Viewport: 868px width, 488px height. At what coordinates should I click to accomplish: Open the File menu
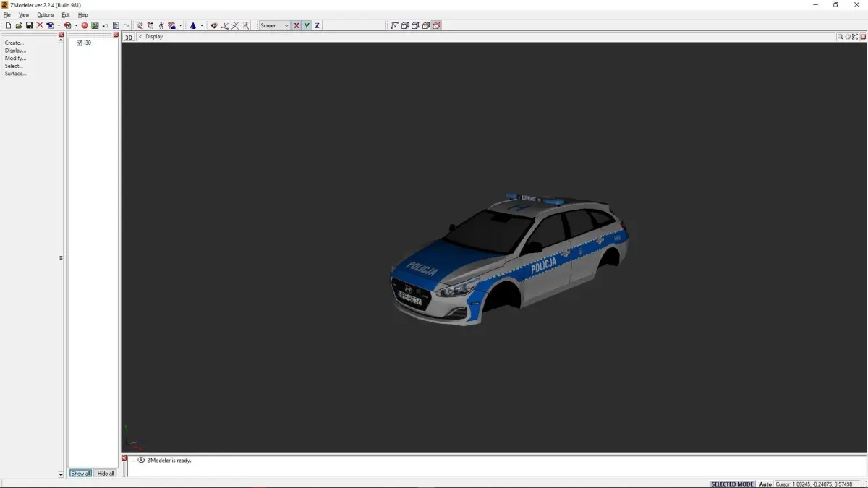pos(7,14)
